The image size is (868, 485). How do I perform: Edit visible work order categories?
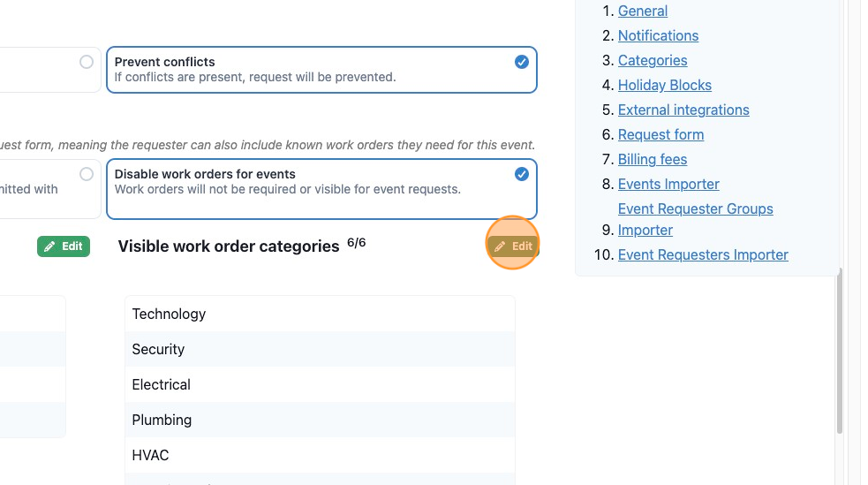pyautogui.click(x=513, y=246)
